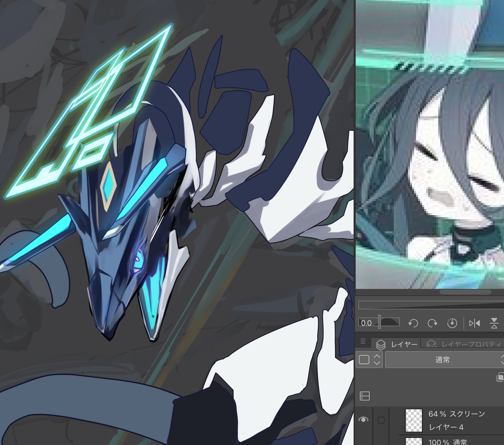504x445 pixels.
Task: Switch to the レイヤー tab
Action: click(397, 344)
